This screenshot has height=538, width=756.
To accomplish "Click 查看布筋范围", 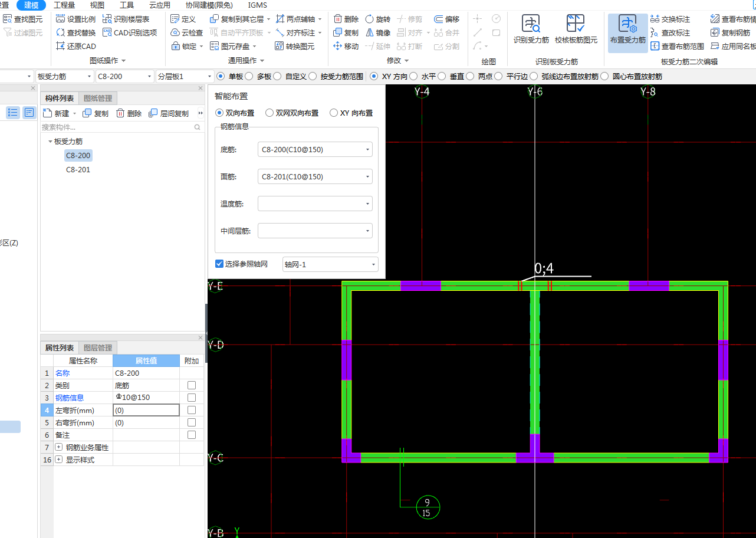I will 677,47.
